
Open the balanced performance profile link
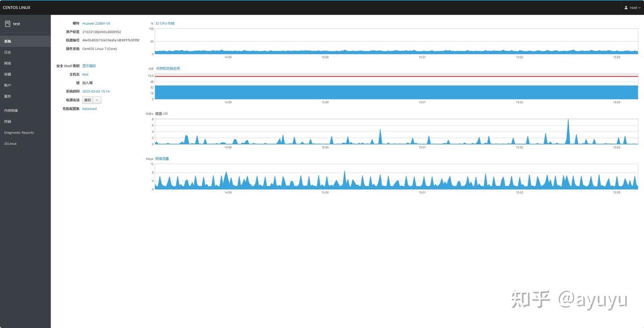(x=89, y=109)
